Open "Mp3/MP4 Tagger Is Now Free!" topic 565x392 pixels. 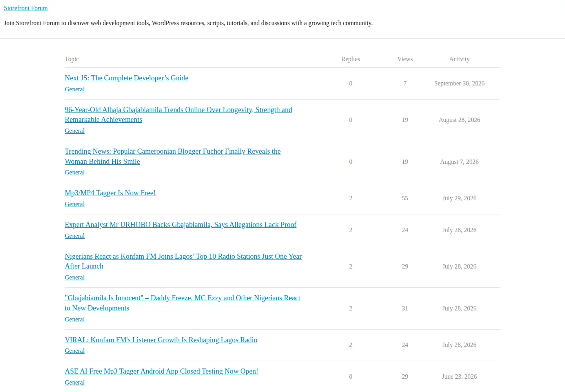pos(110,193)
